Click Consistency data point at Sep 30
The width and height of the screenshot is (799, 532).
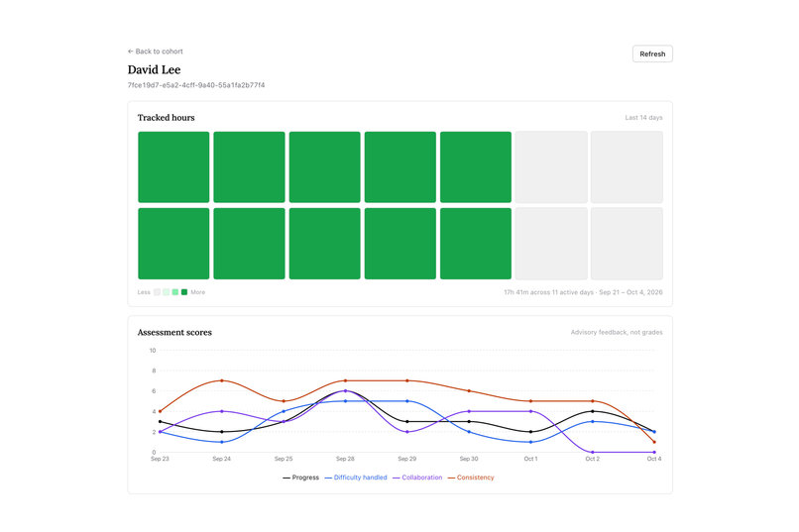pyautogui.click(x=469, y=391)
